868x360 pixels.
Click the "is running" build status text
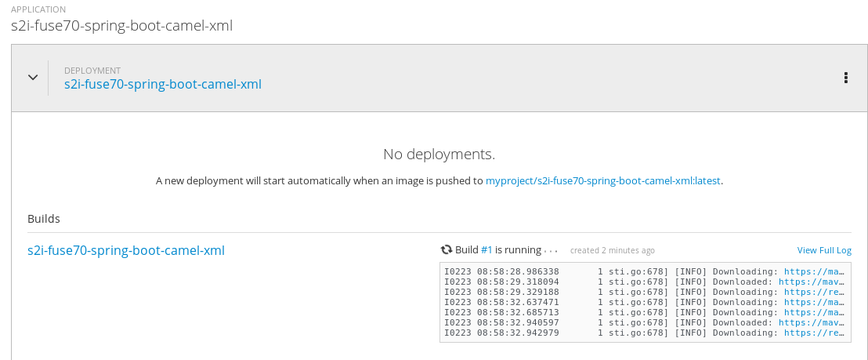tap(518, 250)
